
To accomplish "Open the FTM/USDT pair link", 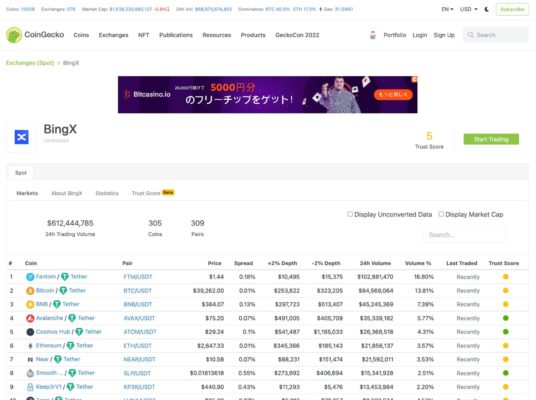I will [x=138, y=277].
